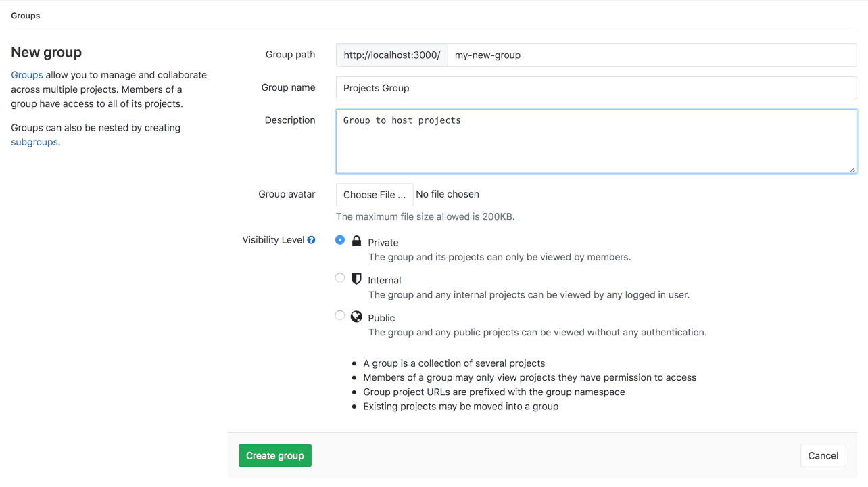
Task: Submit the form with Create group
Action: 274,456
